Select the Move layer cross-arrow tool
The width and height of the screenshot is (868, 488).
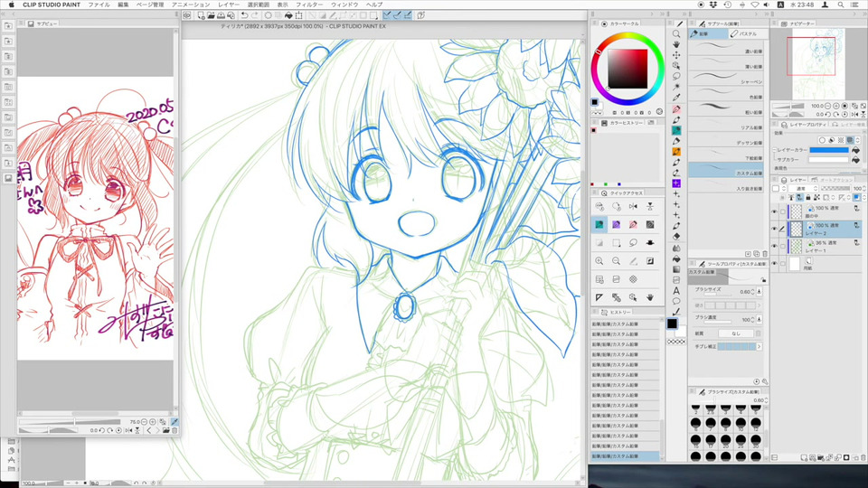tap(676, 55)
